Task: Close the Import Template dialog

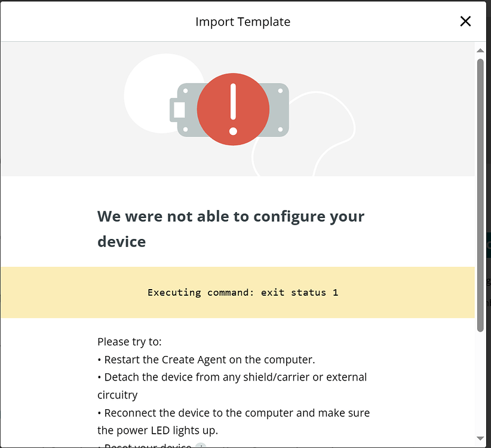Action: [x=465, y=22]
